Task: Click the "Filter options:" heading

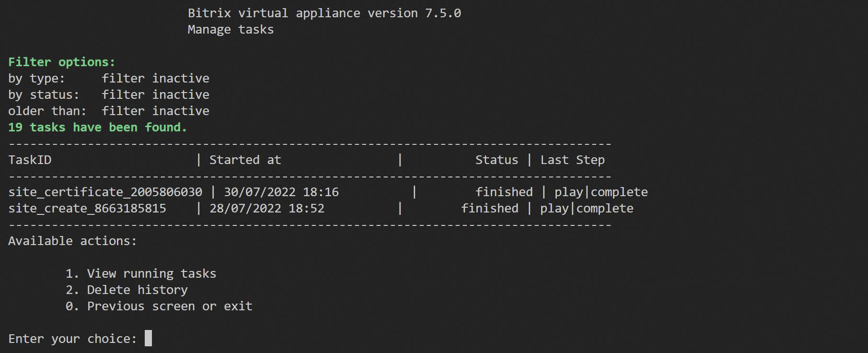Action: pyautogui.click(x=61, y=62)
